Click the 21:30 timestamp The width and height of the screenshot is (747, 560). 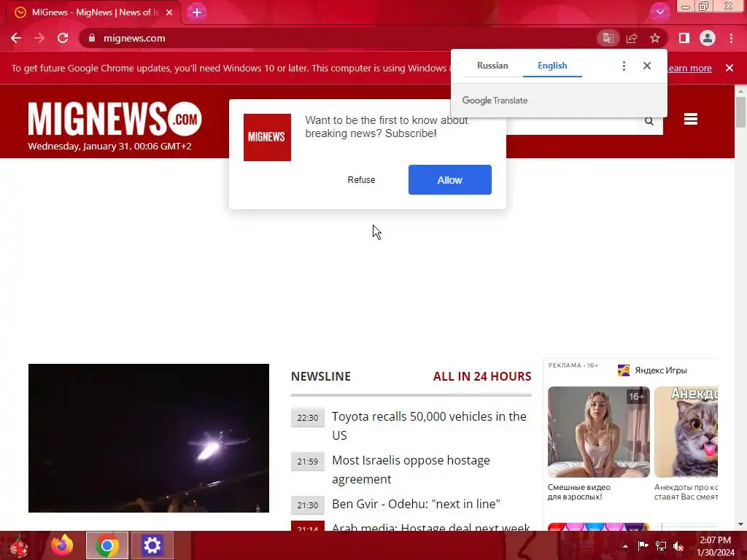click(307, 505)
